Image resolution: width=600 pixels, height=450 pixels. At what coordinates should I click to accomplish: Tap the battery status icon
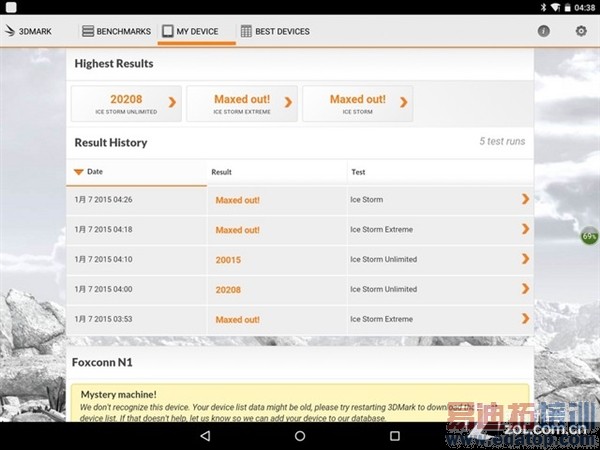tap(568, 7)
